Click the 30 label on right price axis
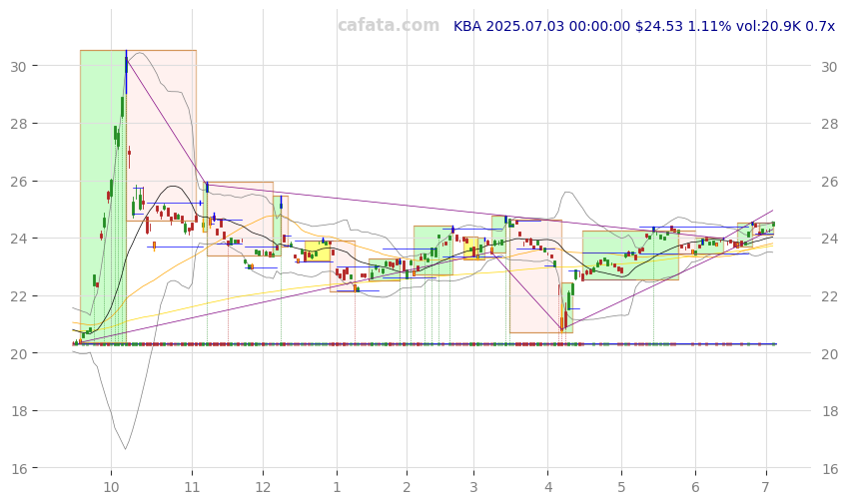 point(830,67)
